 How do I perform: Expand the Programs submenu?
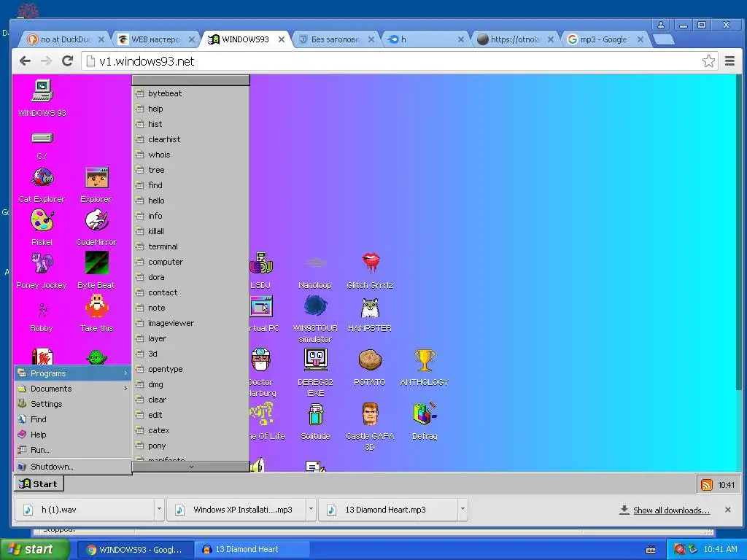pos(73,373)
